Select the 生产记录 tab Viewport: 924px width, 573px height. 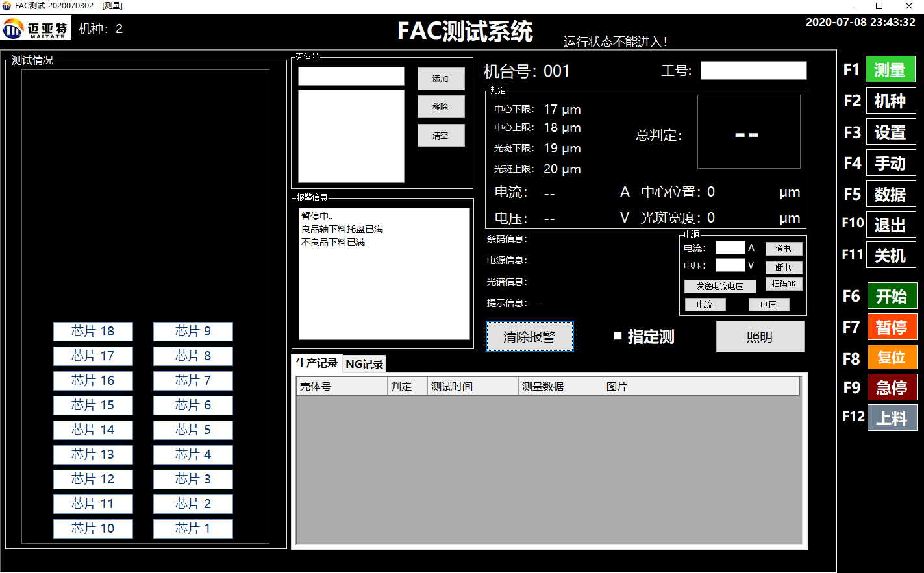point(317,363)
